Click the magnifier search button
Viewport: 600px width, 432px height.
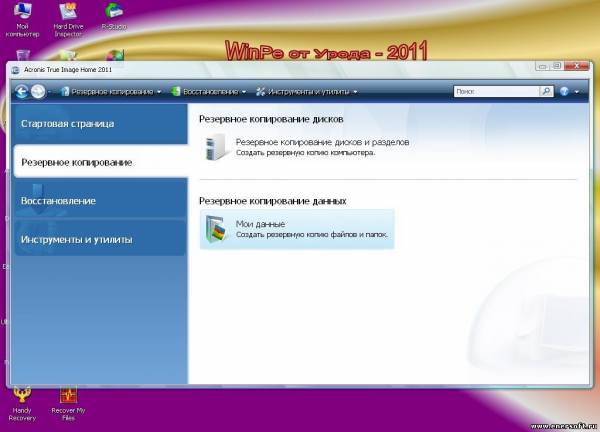pyautogui.click(x=546, y=91)
